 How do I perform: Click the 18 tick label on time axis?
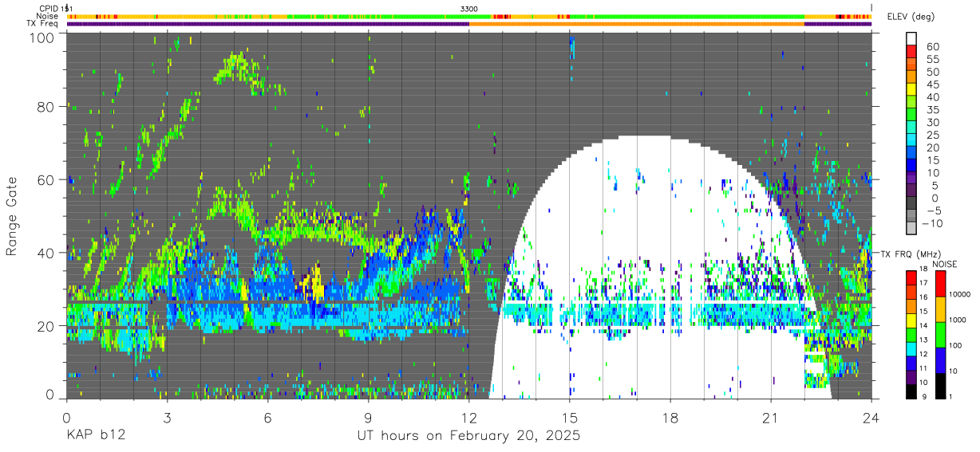click(x=670, y=418)
